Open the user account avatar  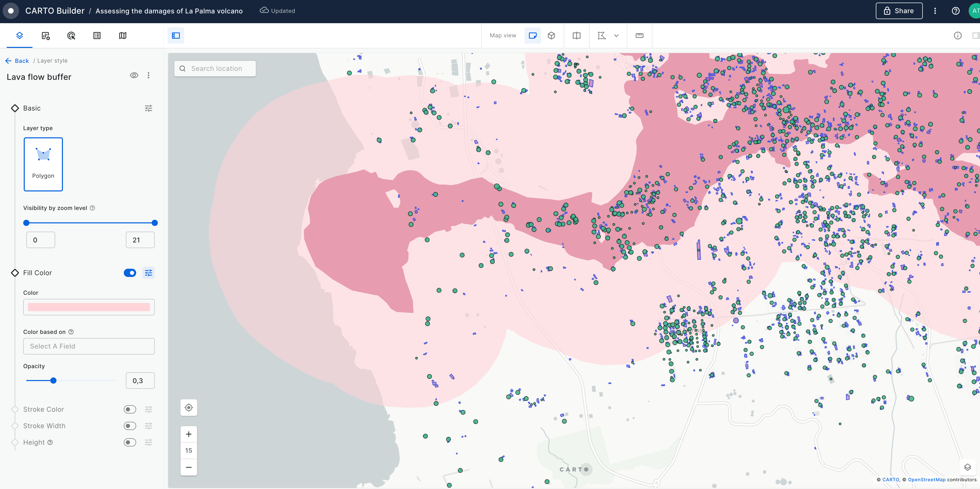pyautogui.click(x=975, y=11)
